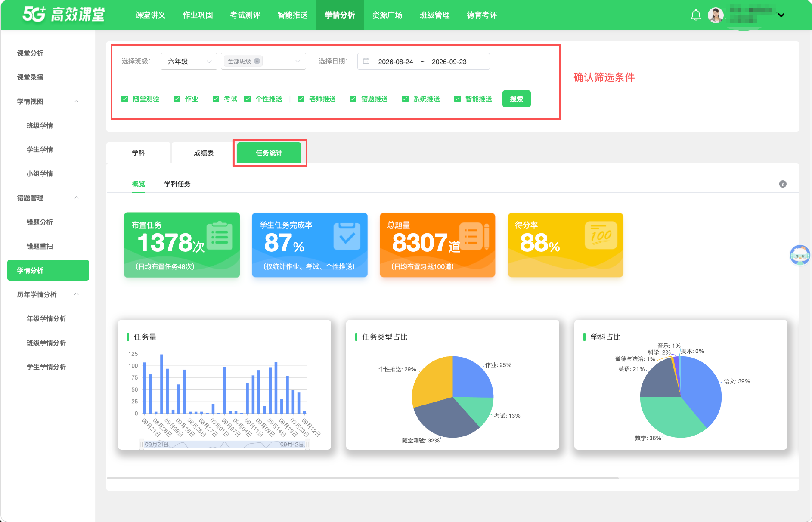812x522 pixels.
Task: Switch to the 学科 tab
Action: pyautogui.click(x=138, y=153)
